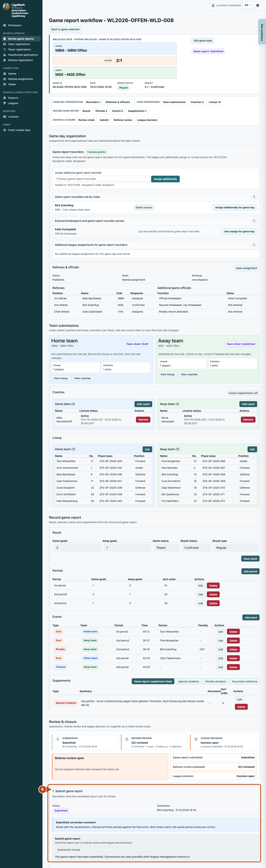This screenshot has height=868, width=266.
Task: Open the Ask Luminara side tab
Action: (262, 32)
